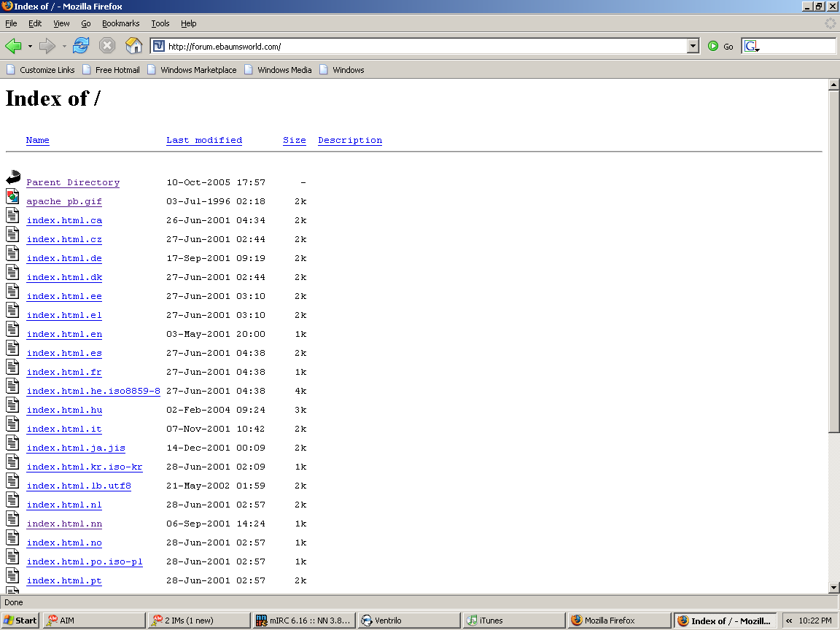Click the Forward arrow navigation button
Image resolution: width=840 pixels, height=630 pixels.
[x=47, y=46]
